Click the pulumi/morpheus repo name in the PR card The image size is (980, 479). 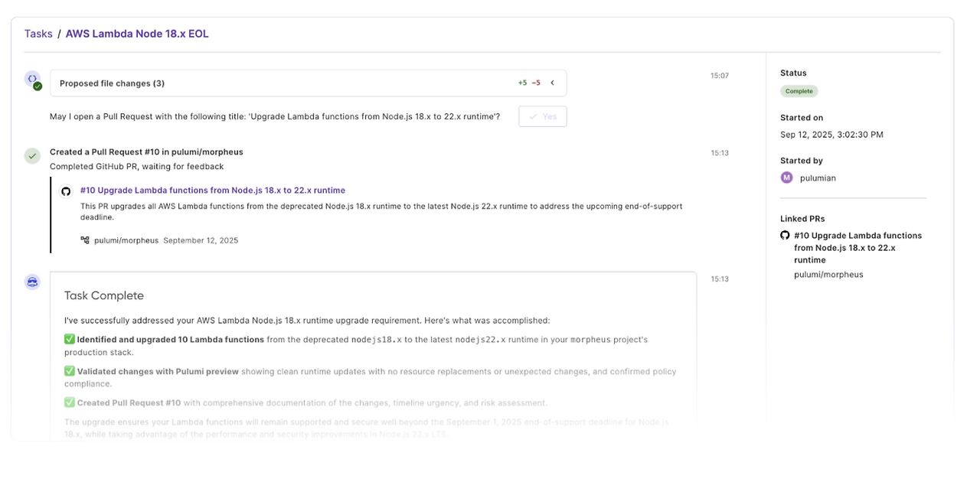pos(126,240)
